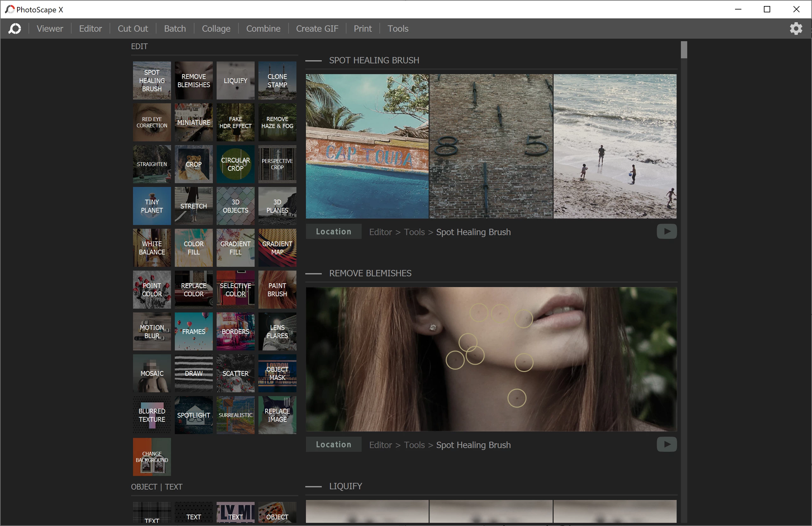Select the Paint Brush tool
Screen dimensions: 812x526
(277, 289)
